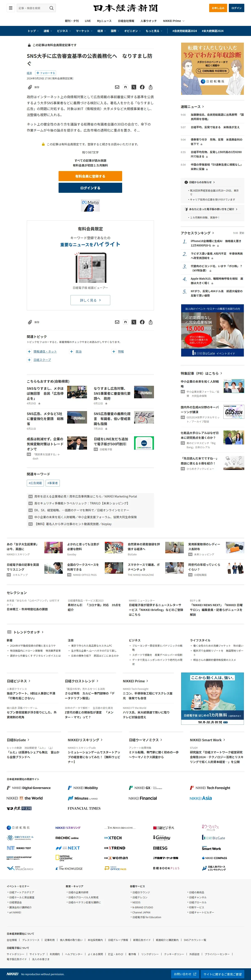Open the LIVE menu item

click(88, 21)
